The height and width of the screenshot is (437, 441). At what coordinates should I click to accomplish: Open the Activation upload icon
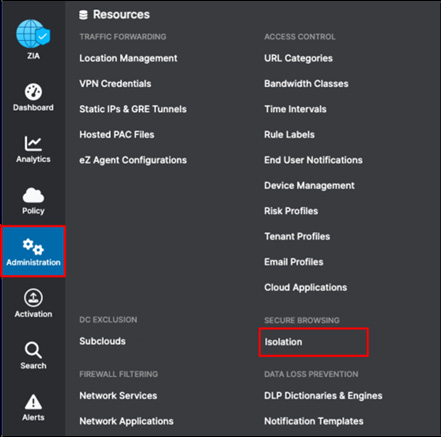coord(33,298)
